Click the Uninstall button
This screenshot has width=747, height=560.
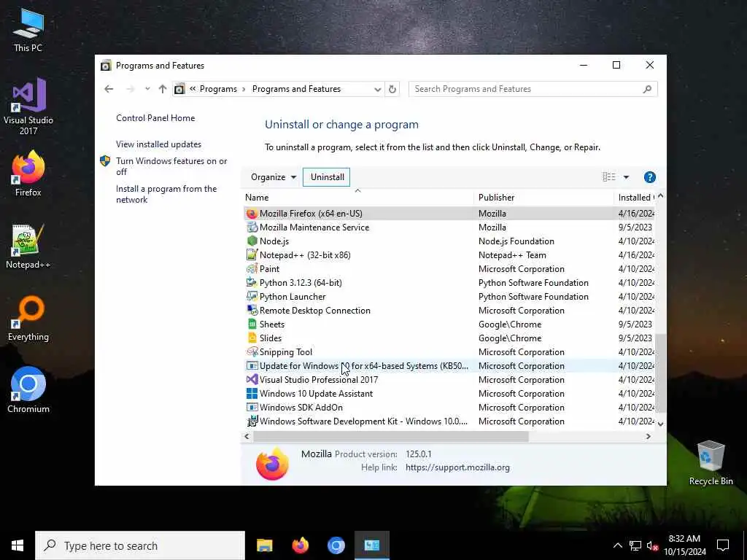pyautogui.click(x=327, y=177)
